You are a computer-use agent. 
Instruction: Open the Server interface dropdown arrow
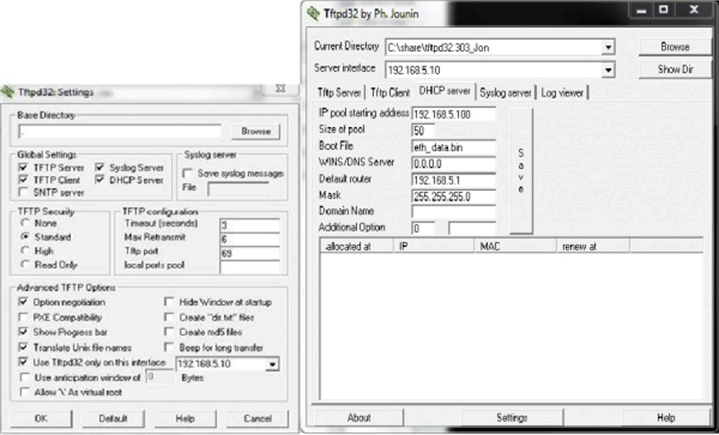click(608, 70)
